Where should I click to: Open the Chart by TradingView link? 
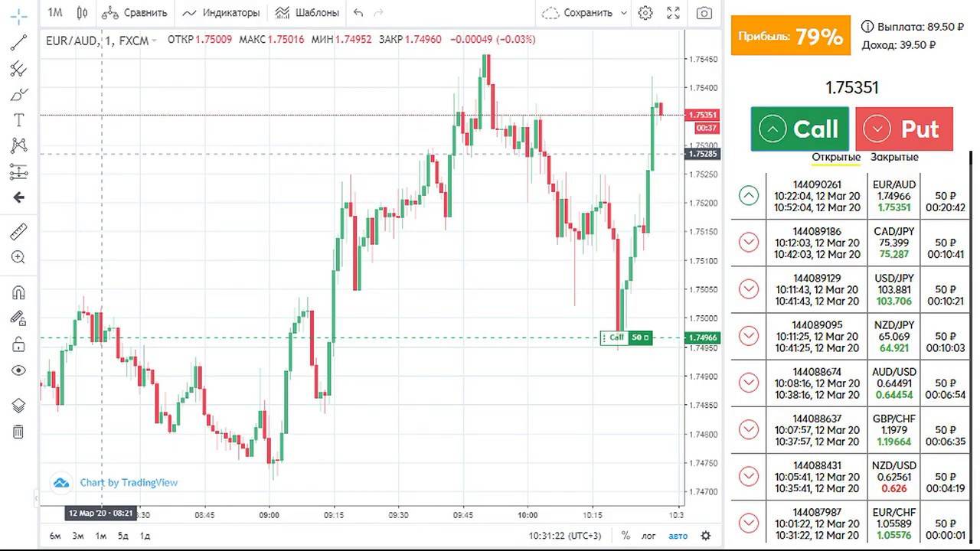click(129, 482)
